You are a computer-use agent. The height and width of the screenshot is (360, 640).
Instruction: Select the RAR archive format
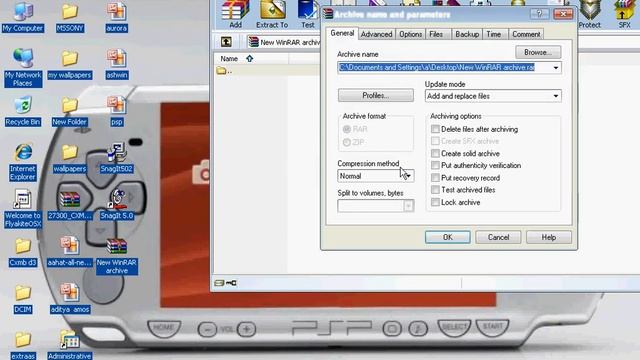[347, 129]
